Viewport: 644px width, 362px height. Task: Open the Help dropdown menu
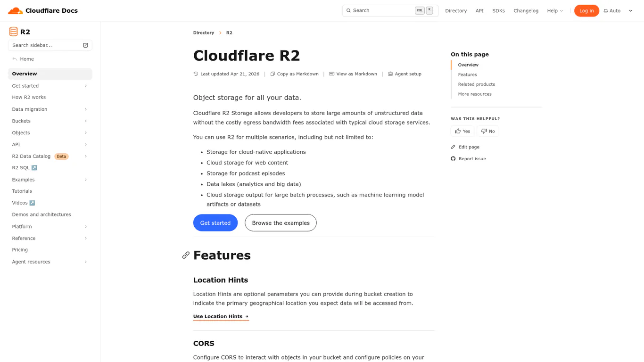tap(555, 11)
